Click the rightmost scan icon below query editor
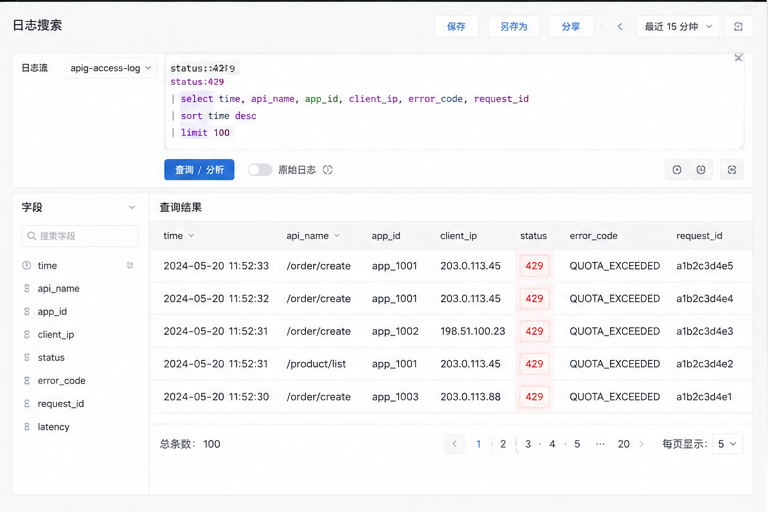The width and height of the screenshot is (768, 512). click(732, 170)
